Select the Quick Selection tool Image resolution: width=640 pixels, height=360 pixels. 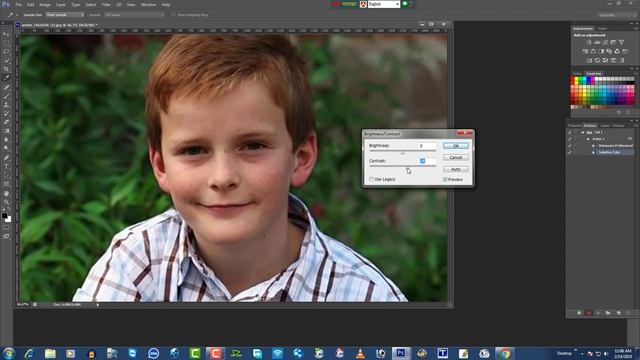(6, 60)
